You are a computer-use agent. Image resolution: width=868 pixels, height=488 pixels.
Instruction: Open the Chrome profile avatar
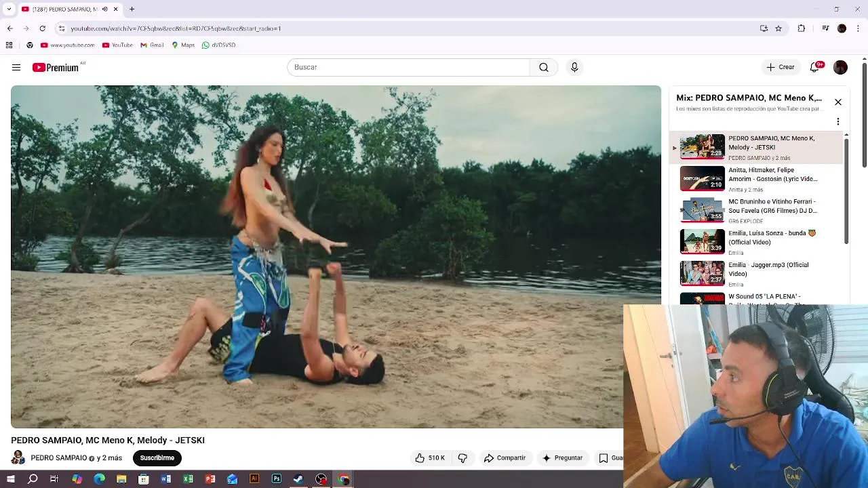[x=842, y=28]
